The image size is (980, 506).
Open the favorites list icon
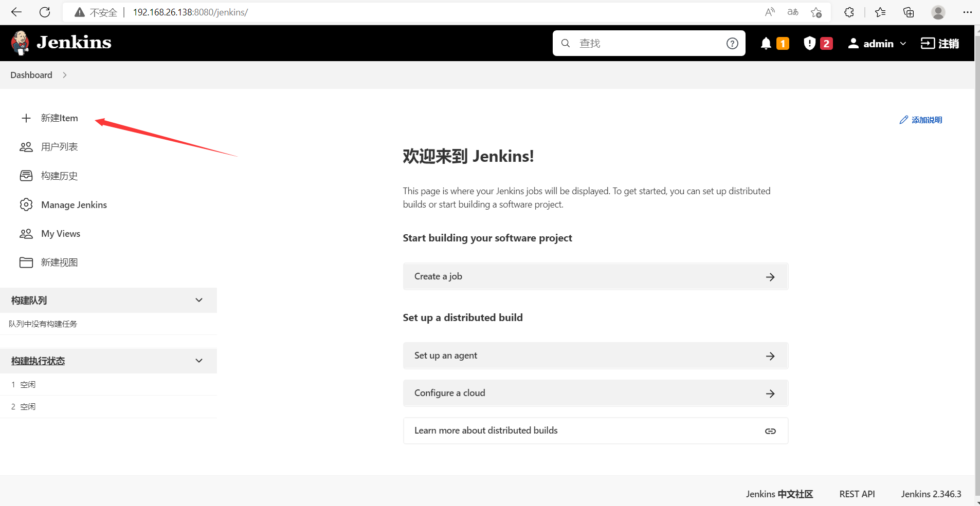(x=880, y=12)
